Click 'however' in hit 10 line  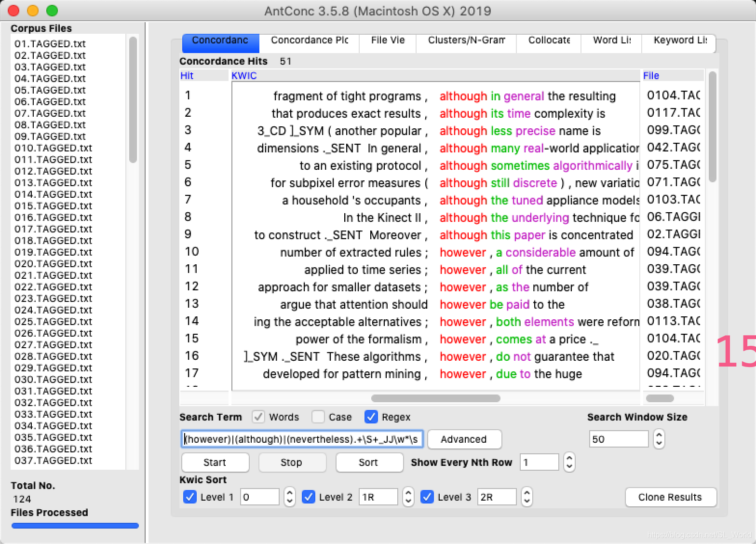(463, 253)
